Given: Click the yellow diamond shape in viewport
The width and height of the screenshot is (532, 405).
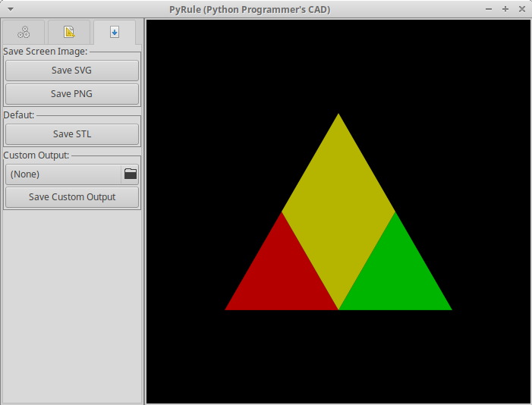Looking at the screenshot, I should pyautogui.click(x=338, y=212).
